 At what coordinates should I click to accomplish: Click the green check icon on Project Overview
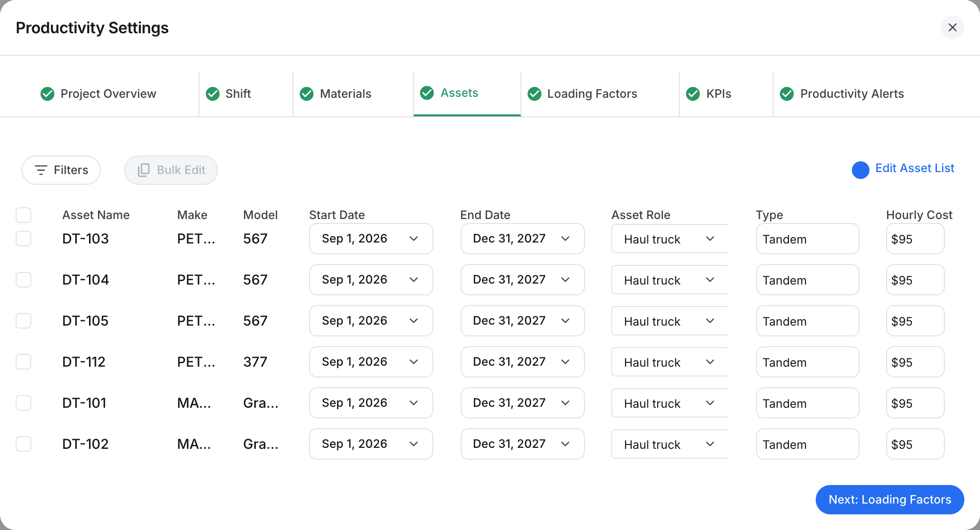47,93
